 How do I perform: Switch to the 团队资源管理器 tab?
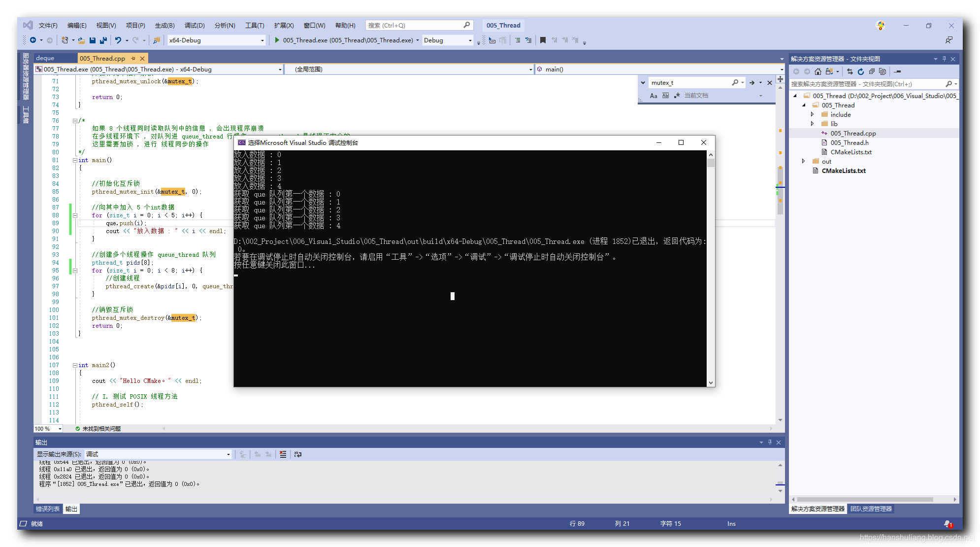tap(871, 509)
